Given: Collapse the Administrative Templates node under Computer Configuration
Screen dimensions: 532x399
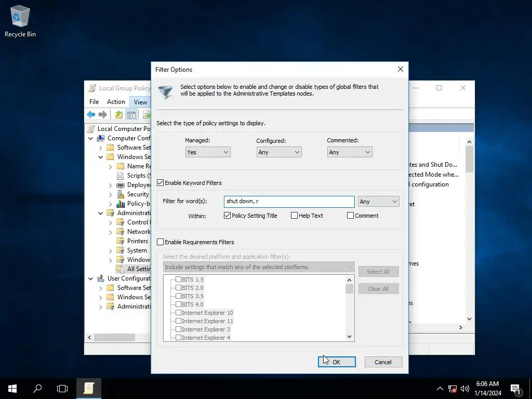Looking at the screenshot, I should (x=100, y=214).
